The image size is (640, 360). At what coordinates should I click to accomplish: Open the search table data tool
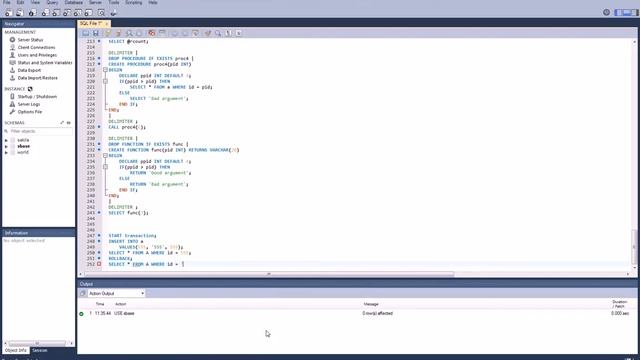click(x=101, y=13)
